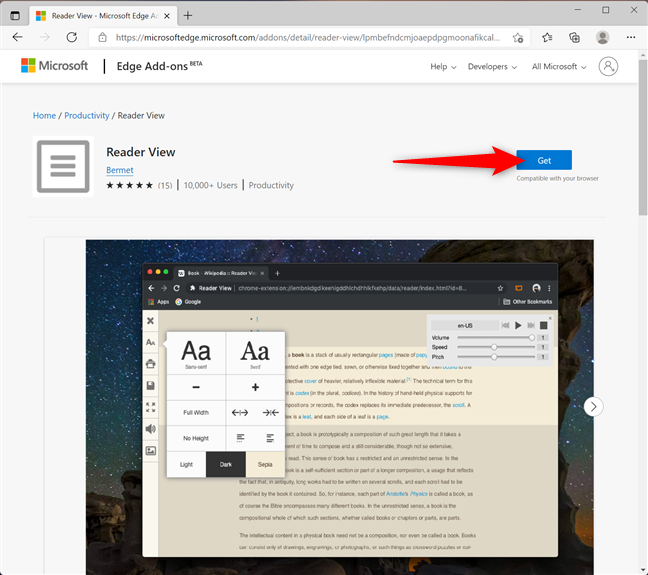Refresh the current page
Screen dimensions: 648x575
point(72,38)
